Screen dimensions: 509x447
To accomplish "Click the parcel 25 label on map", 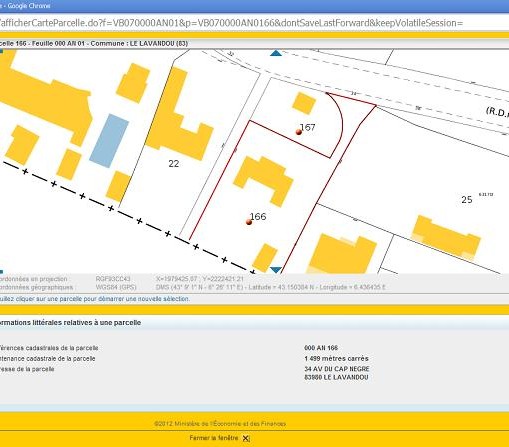I will pyautogui.click(x=467, y=199).
